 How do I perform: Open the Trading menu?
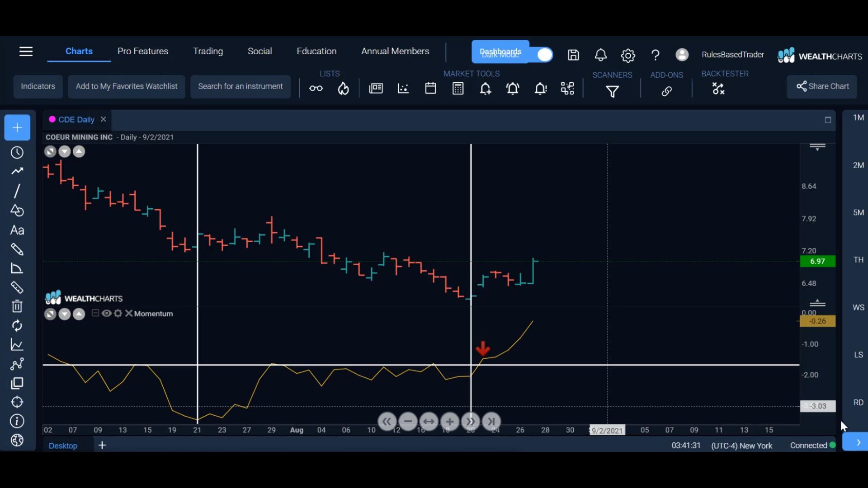(x=208, y=52)
